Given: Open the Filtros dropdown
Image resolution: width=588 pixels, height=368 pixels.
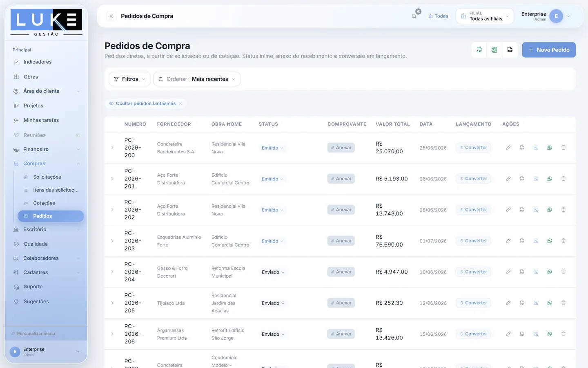Looking at the screenshot, I should point(130,79).
